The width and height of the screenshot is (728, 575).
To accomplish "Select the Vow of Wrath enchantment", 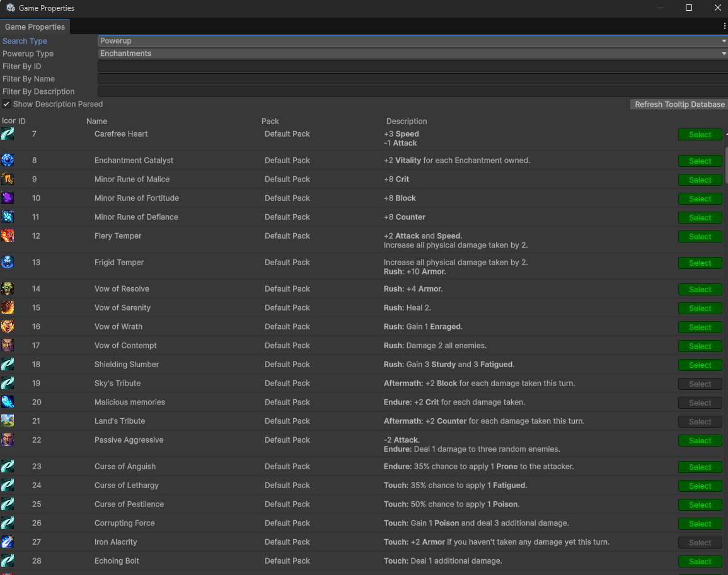I will coord(700,327).
